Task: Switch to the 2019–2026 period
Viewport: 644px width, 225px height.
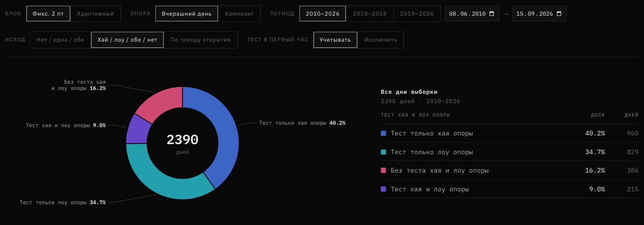Action: tap(417, 14)
